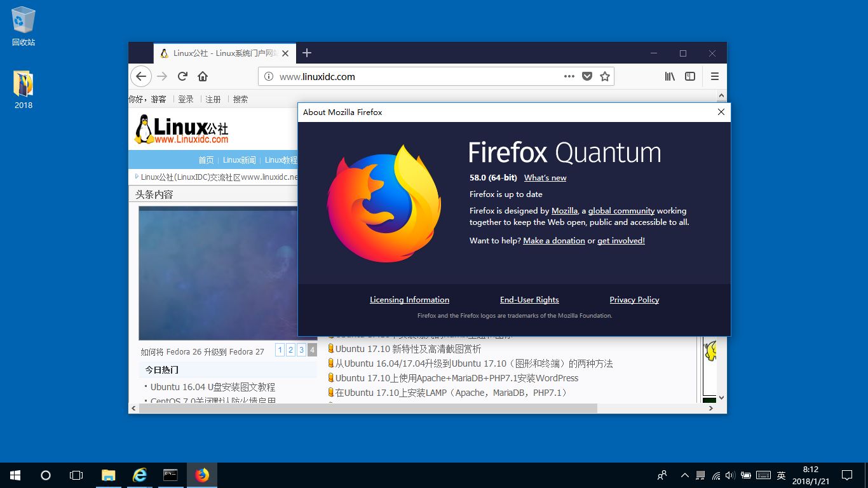Open the Firefox home page icon

tap(203, 76)
